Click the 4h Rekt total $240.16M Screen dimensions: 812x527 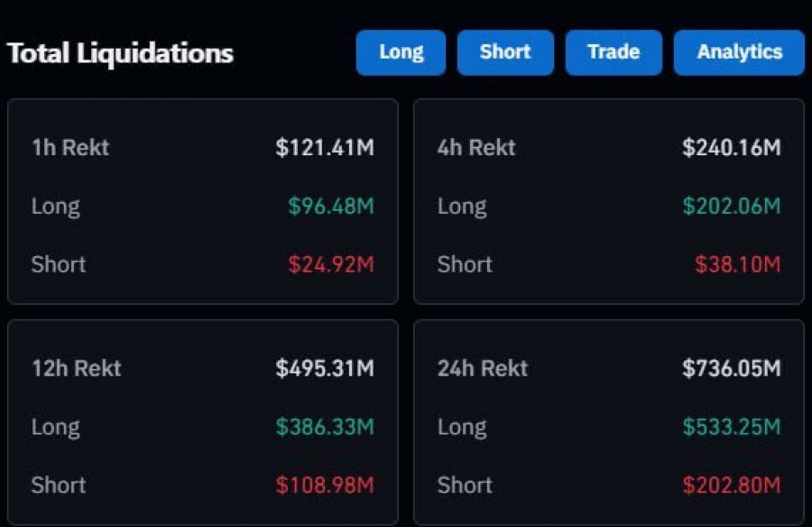[x=731, y=148]
